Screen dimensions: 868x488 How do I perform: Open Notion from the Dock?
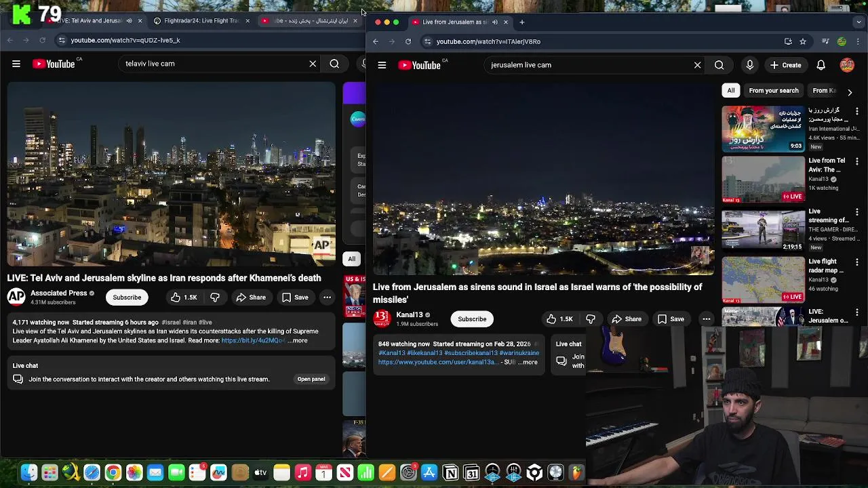click(x=450, y=472)
